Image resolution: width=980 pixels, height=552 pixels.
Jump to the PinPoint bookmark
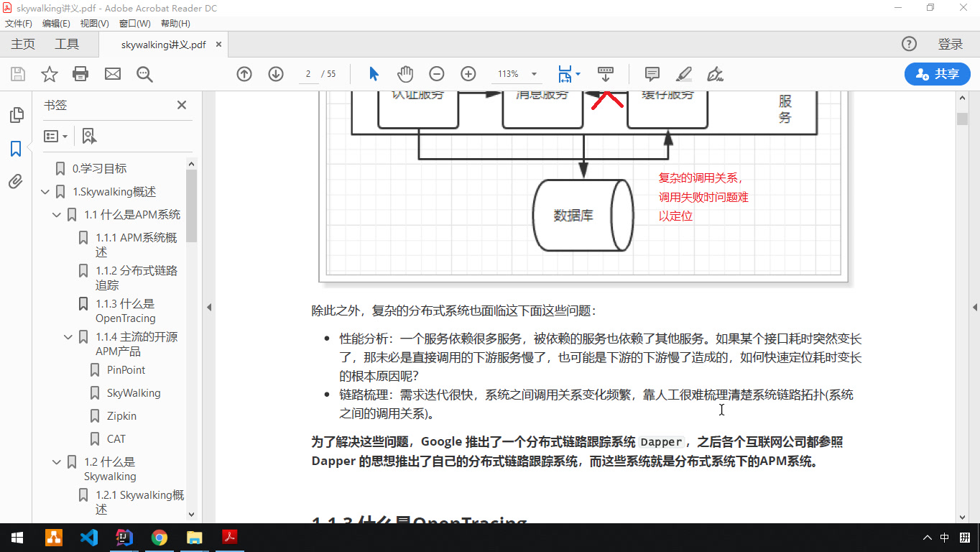126,370
